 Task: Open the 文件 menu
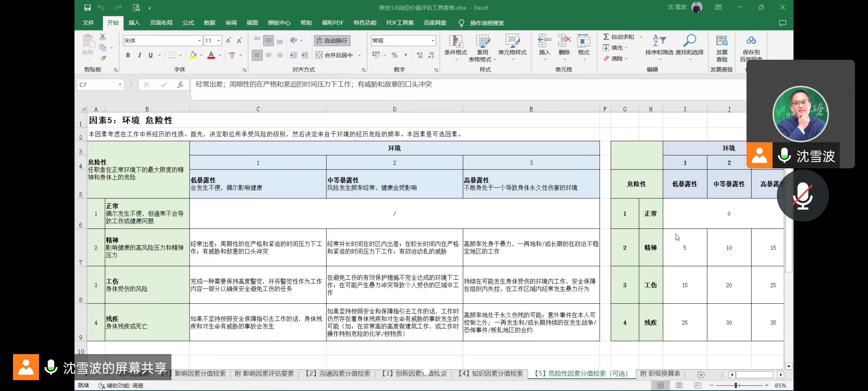[x=88, y=23]
